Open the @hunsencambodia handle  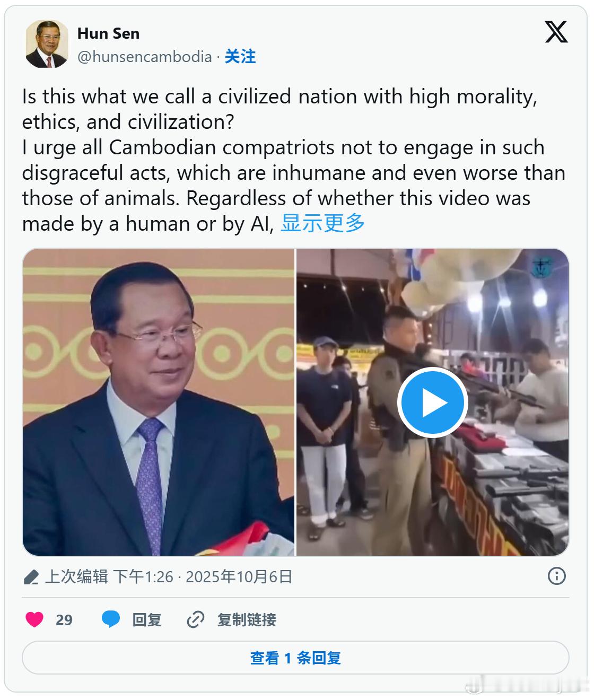coord(145,57)
